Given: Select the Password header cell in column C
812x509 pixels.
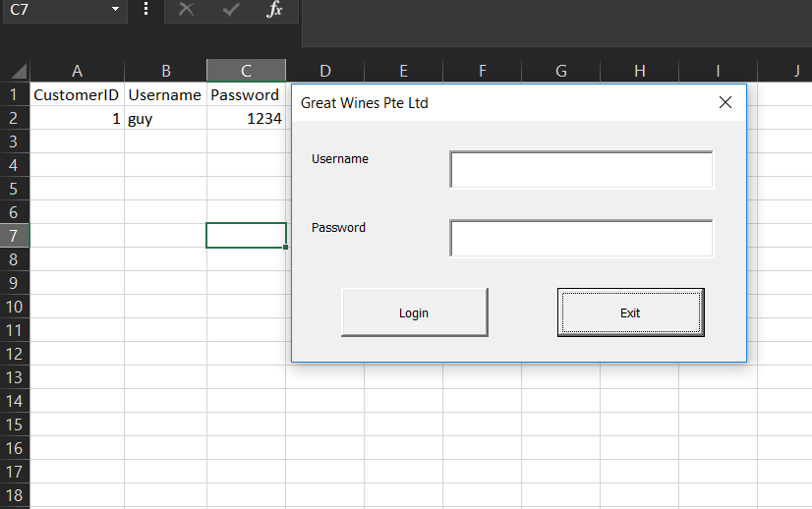Looking at the screenshot, I should pos(246,94).
